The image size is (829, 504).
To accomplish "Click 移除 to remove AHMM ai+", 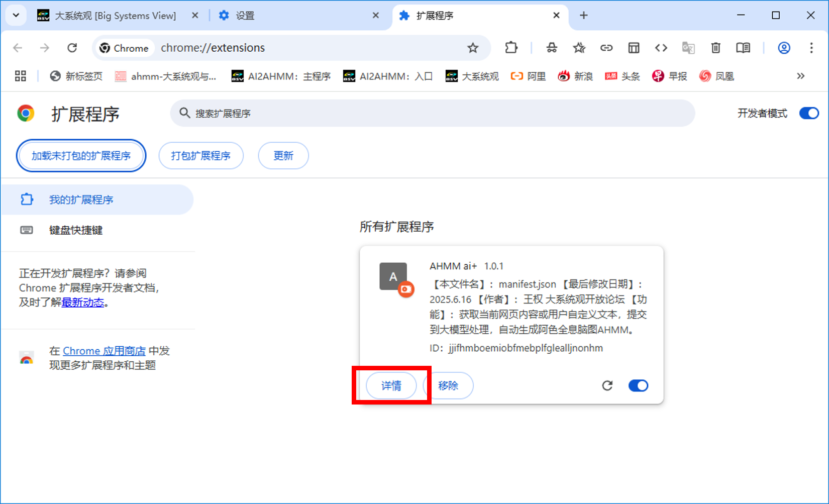I will pyautogui.click(x=448, y=385).
